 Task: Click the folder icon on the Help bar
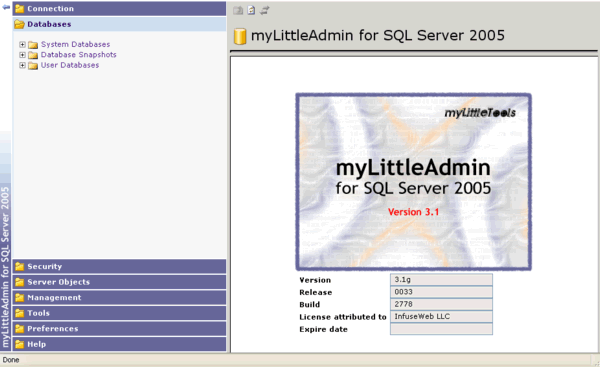[x=20, y=344]
